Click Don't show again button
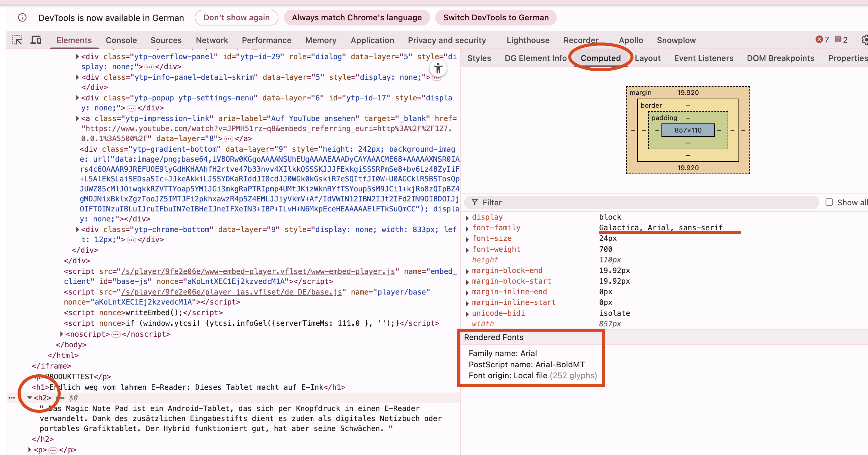Screen dimensions: 868x455 (x=236, y=18)
